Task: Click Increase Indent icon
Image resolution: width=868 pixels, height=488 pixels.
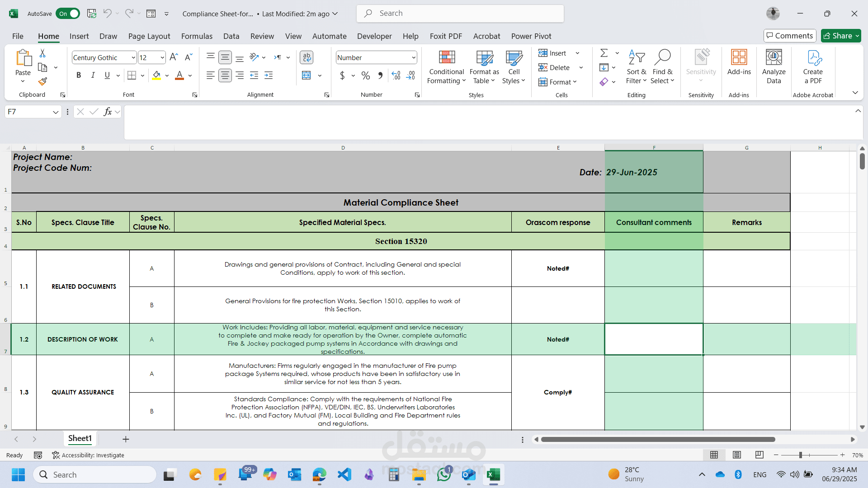Action: pos(269,75)
